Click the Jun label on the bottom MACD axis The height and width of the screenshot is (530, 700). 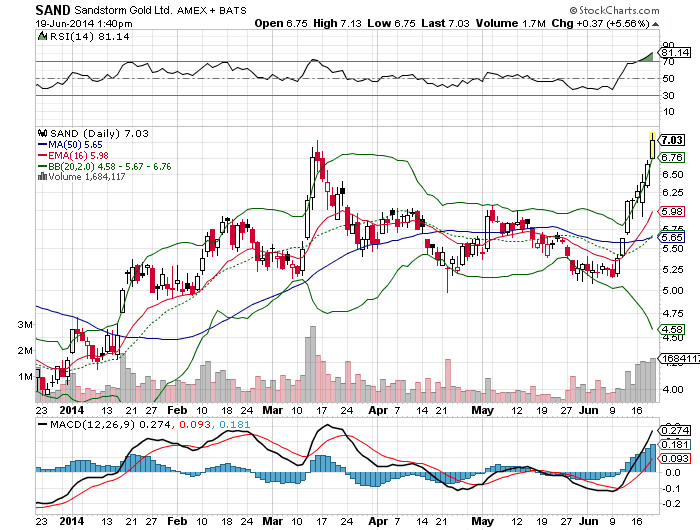tap(588, 521)
